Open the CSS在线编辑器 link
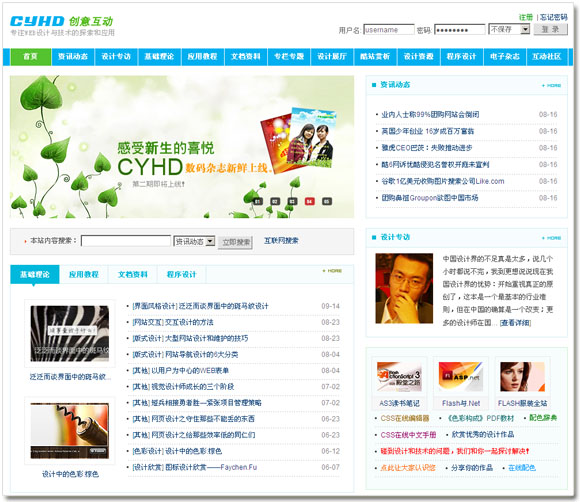The width and height of the screenshot is (580, 502). pyautogui.click(x=405, y=418)
